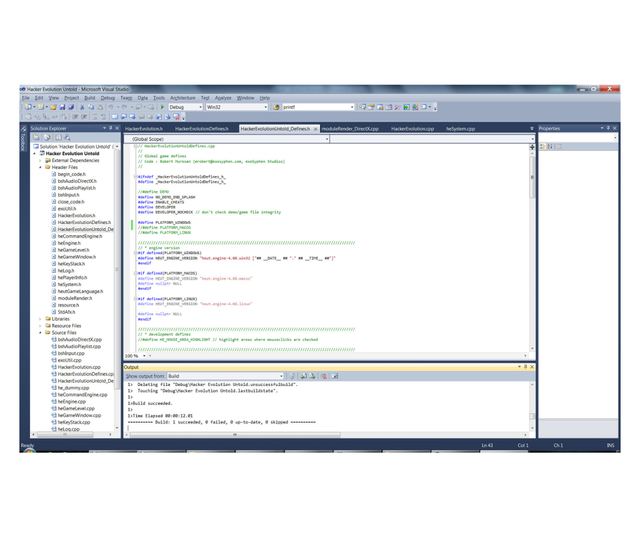Click the Categorized icon in Properties panel
The image size is (640, 538).
(543, 147)
